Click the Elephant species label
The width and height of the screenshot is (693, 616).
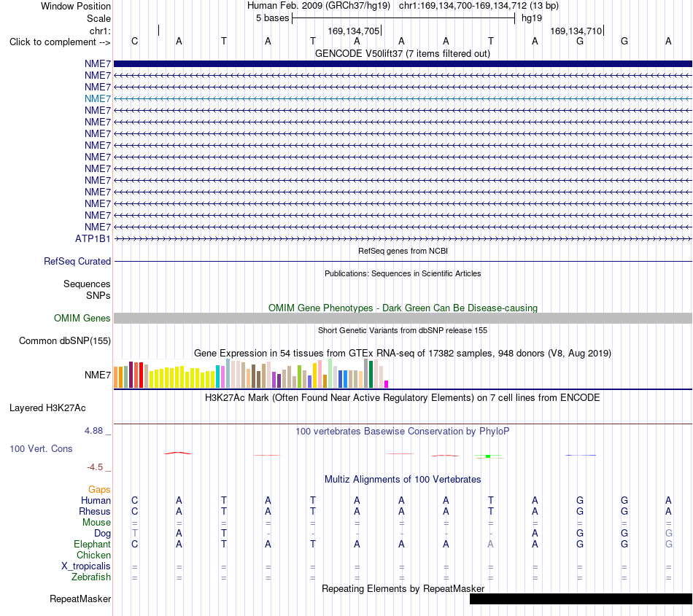pyautogui.click(x=92, y=544)
